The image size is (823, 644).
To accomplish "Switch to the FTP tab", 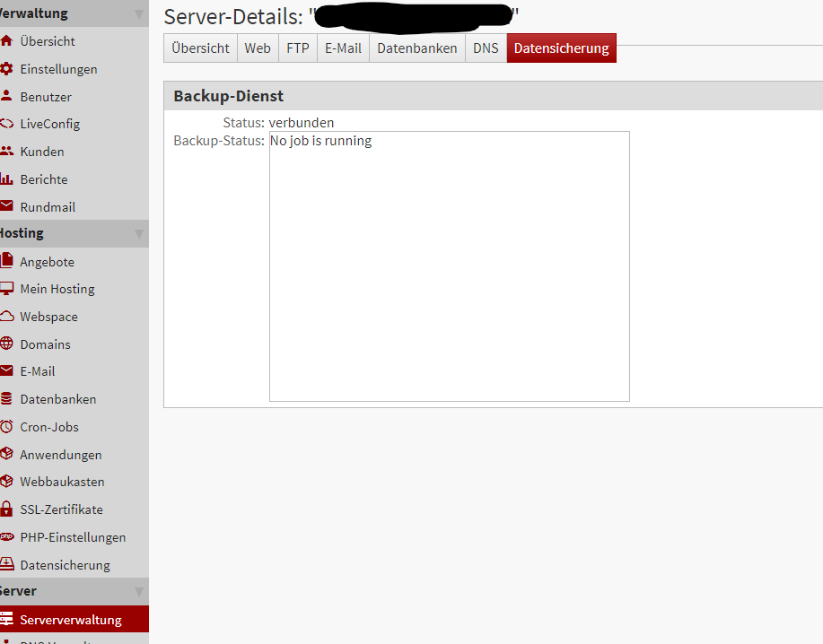I will click(297, 48).
